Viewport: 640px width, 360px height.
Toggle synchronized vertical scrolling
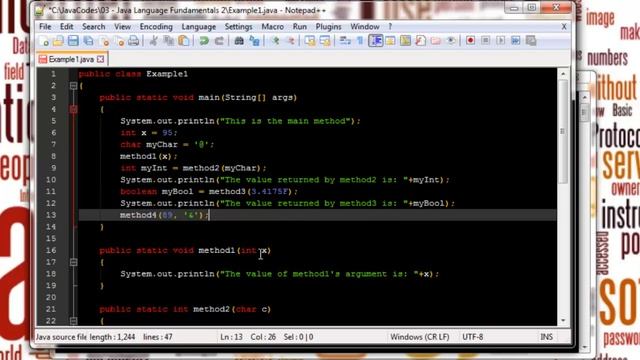coord(310,41)
